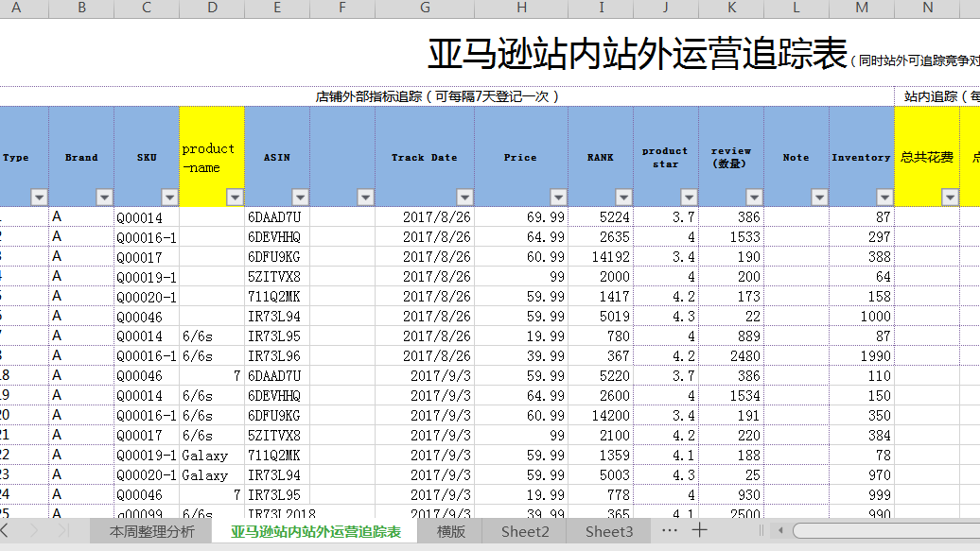Open the RANK column filter dropdown
This screenshot has width=980, height=551.
click(x=623, y=198)
